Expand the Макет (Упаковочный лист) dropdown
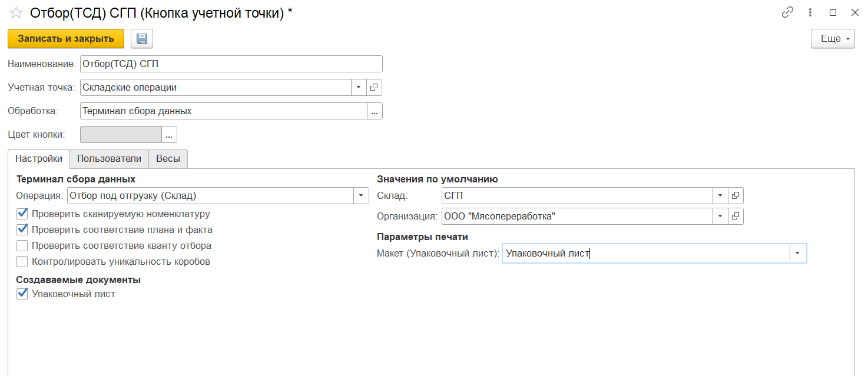The width and height of the screenshot is (868, 376). (797, 254)
